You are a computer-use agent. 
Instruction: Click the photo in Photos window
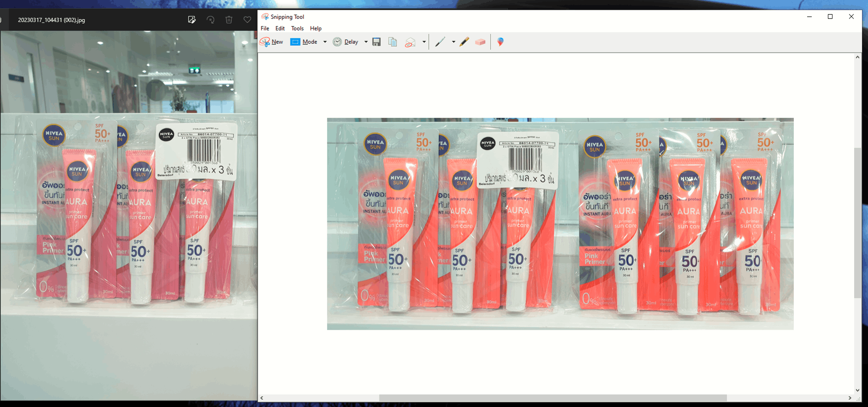tap(129, 215)
